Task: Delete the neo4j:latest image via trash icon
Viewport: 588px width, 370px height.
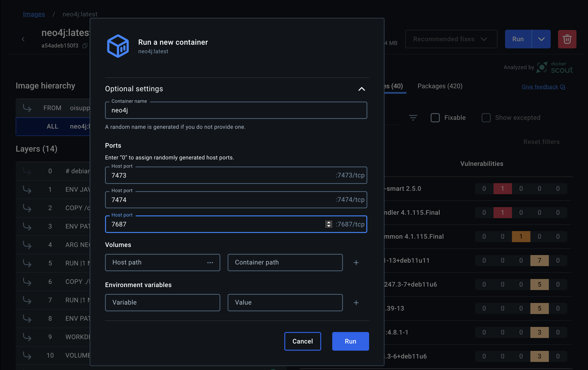Action: point(567,39)
